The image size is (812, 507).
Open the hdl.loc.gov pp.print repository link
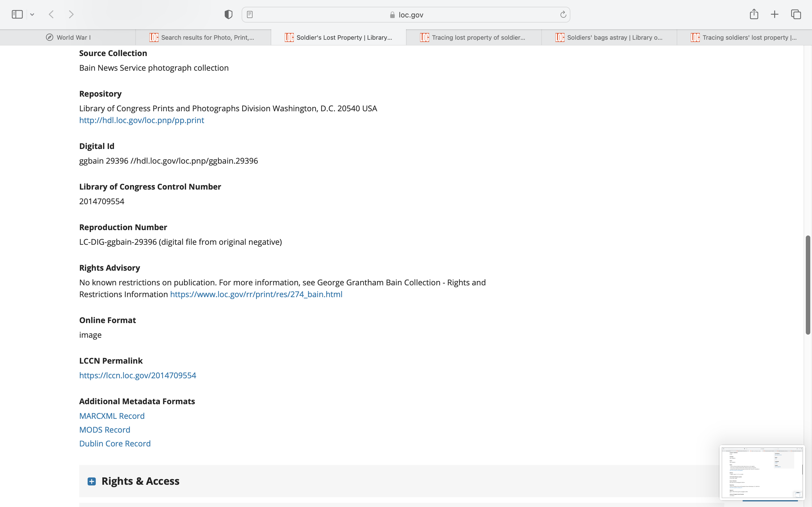point(141,120)
